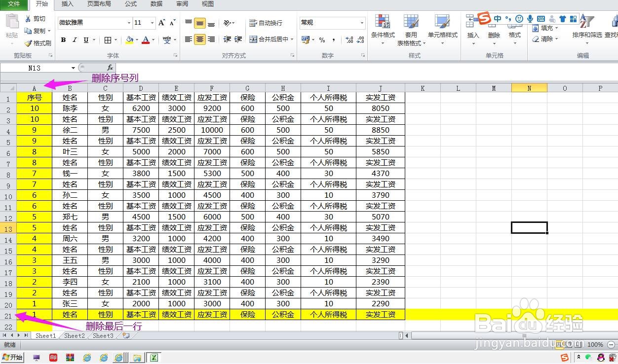Apply red font color with A icon
618x364 pixels.
click(146, 40)
